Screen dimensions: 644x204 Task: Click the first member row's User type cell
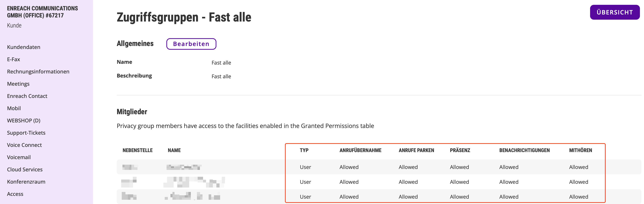[x=305, y=167]
